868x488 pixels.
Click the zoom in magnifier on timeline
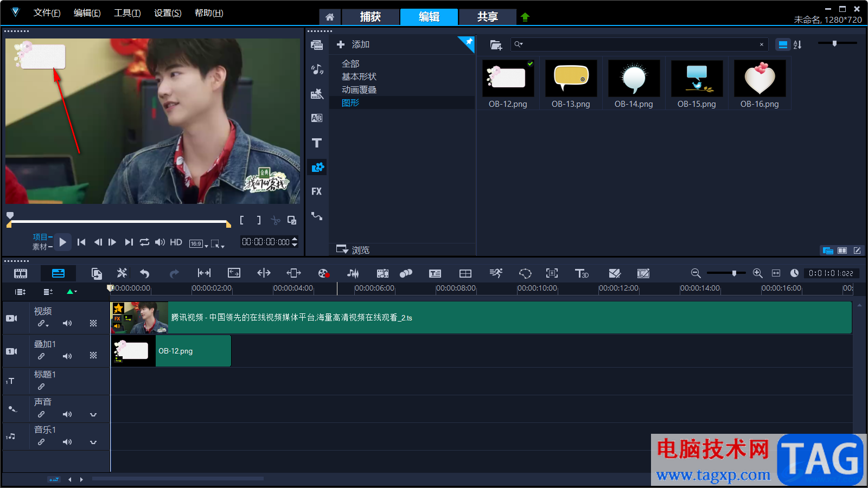[758, 273]
